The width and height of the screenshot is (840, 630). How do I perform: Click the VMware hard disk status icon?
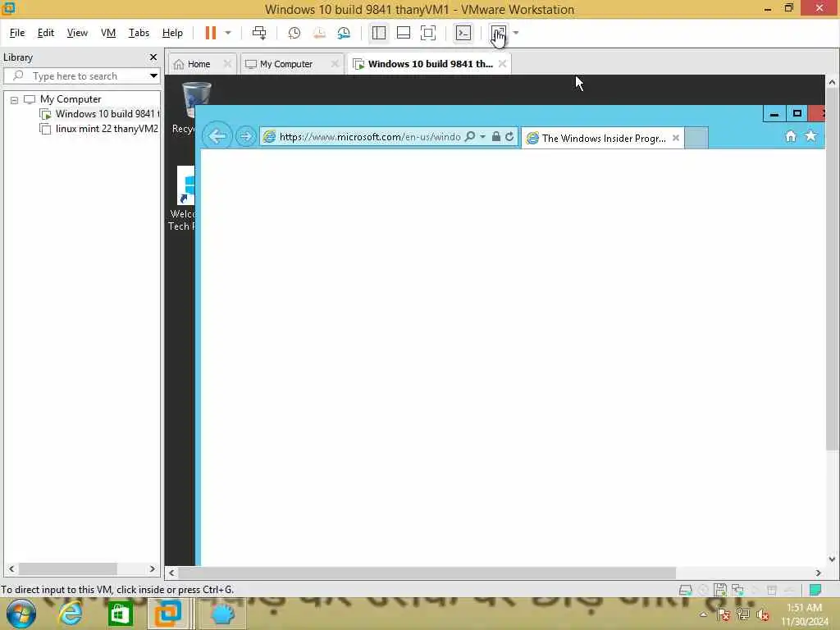click(x=685, y=591)
